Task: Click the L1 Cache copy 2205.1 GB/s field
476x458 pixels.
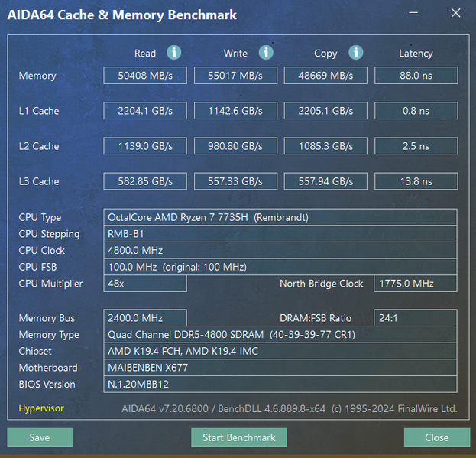Action: (325, 111)
